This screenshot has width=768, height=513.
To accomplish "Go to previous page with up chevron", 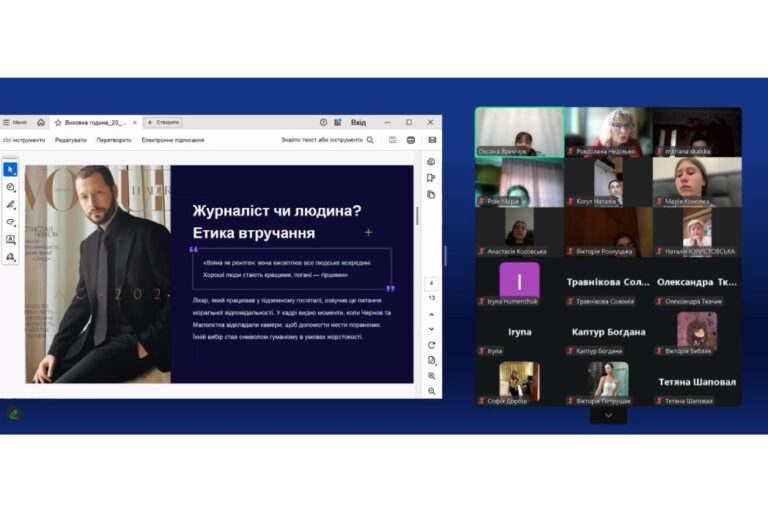I will (x=432, y=315).
